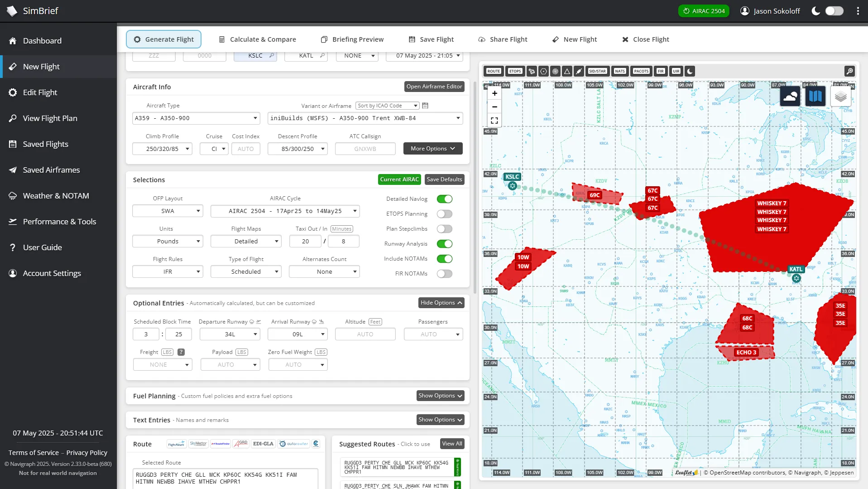Click the Taxi Out minutes field
The height and width of the screenshot is (489, 868).
click(305, 242)
